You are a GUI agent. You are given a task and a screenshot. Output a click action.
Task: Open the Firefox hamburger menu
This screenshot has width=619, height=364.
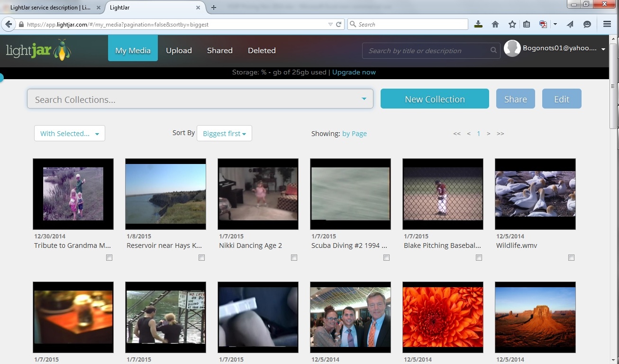pyautogui.click(x=607, y=24)
